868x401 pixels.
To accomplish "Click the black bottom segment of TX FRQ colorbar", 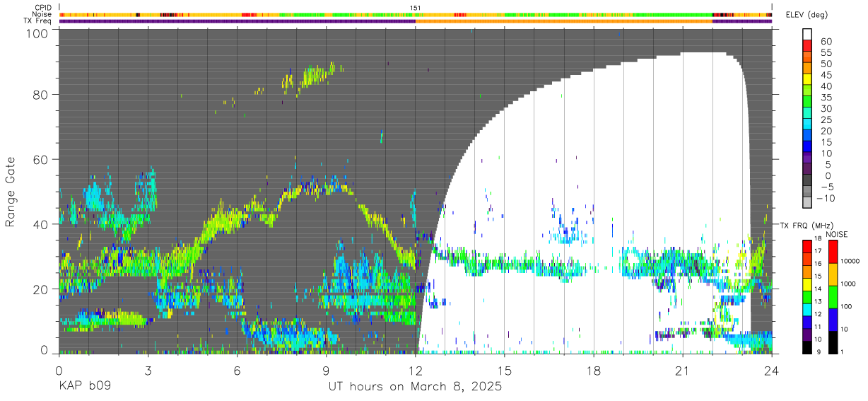I will point(807,347).
